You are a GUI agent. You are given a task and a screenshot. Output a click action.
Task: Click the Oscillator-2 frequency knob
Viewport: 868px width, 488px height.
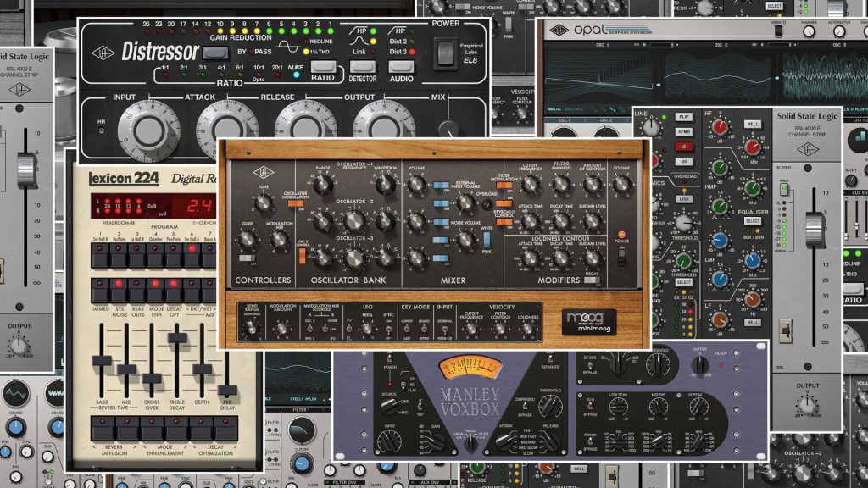tap(354, 221)
